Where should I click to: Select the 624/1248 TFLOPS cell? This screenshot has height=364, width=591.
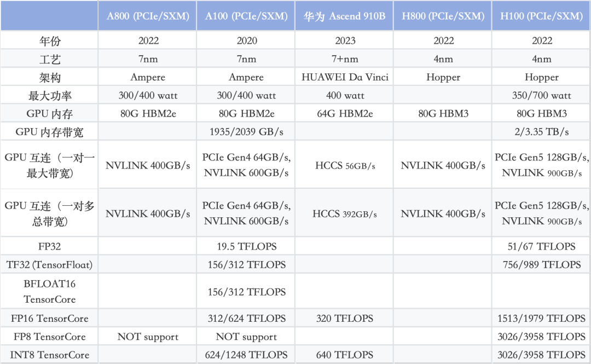tap(246, 355)
